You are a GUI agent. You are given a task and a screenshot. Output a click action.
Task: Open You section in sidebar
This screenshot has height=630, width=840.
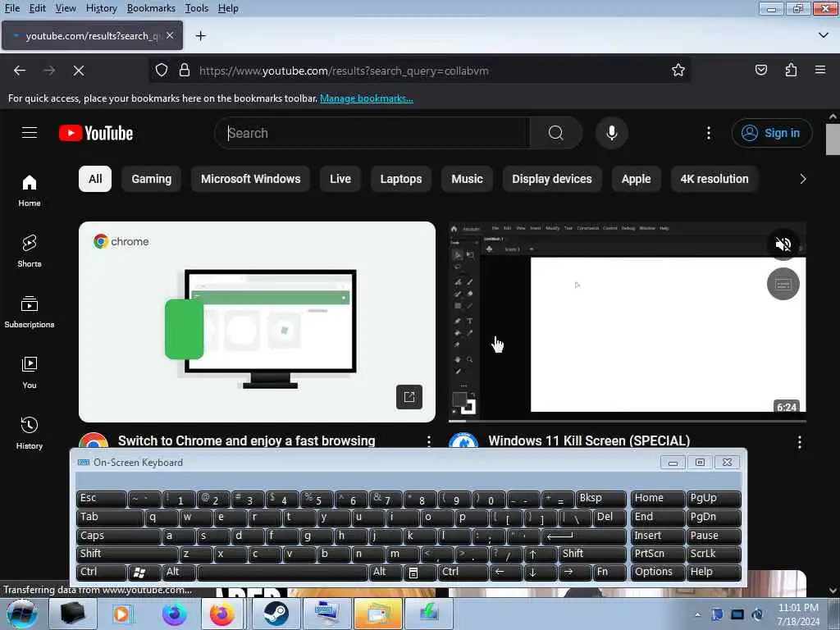coord(30,372)
